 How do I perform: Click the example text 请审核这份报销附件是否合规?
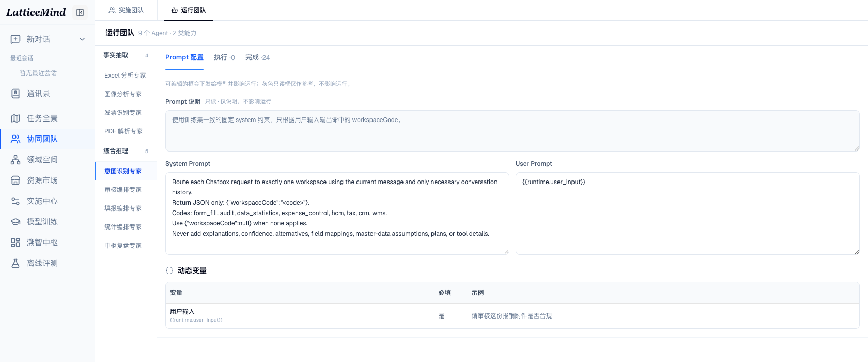pos(512,316)
